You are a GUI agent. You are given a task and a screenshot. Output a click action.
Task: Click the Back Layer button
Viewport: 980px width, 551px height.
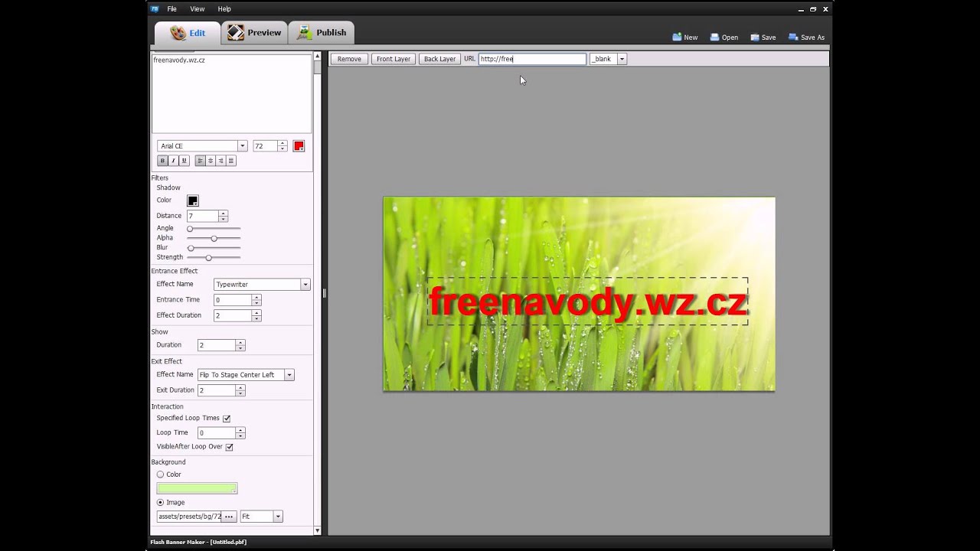click(x=439, y=59)
